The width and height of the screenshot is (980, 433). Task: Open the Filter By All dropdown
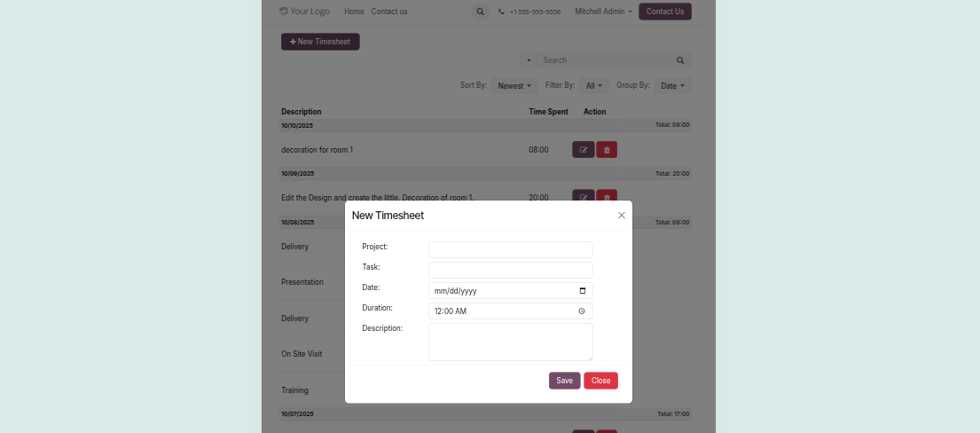593,86
